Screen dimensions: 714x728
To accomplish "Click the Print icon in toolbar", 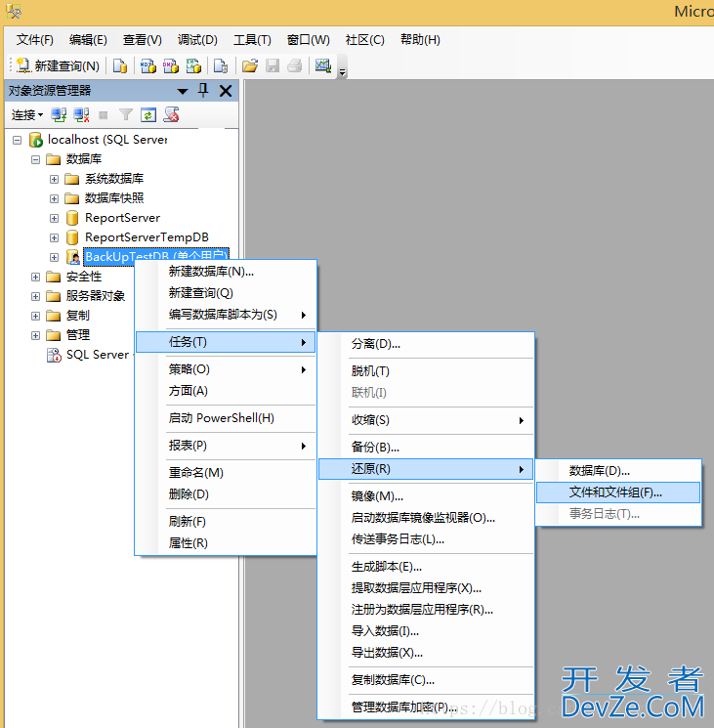I will tap(295, 65).
